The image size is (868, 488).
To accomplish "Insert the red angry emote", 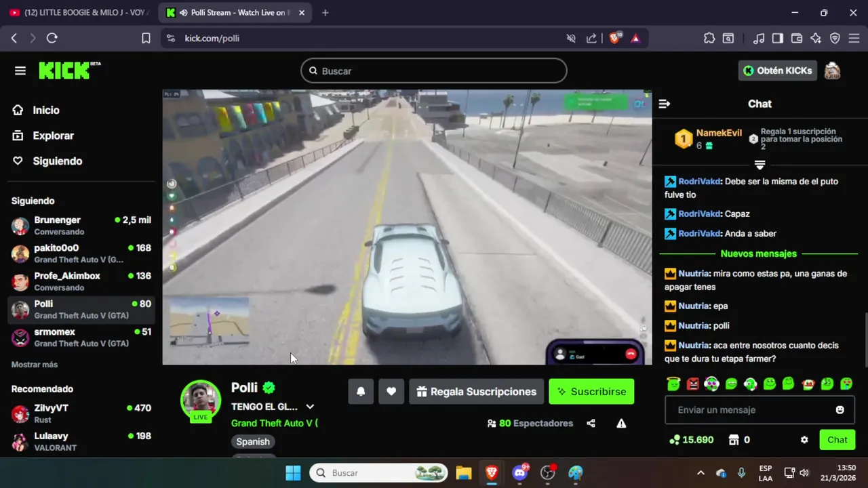I will coord(692,384).
